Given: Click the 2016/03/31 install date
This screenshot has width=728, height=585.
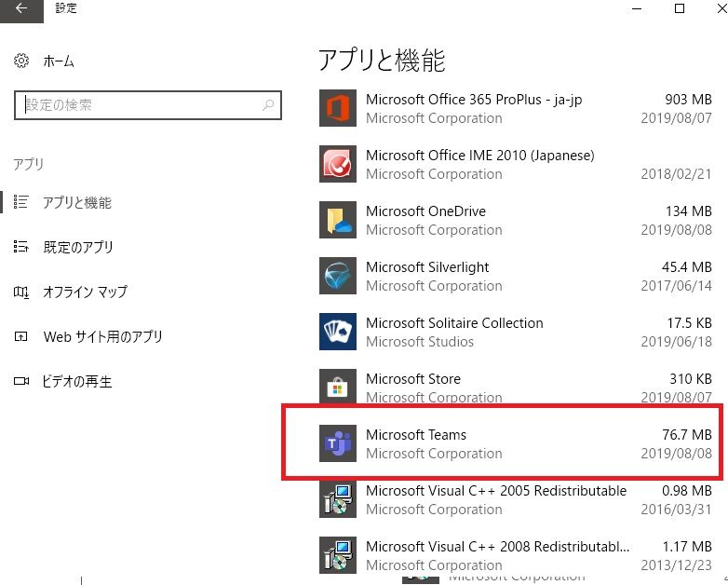Looking at the screenshot, I should pyautogui.click(x=676, y=510).
